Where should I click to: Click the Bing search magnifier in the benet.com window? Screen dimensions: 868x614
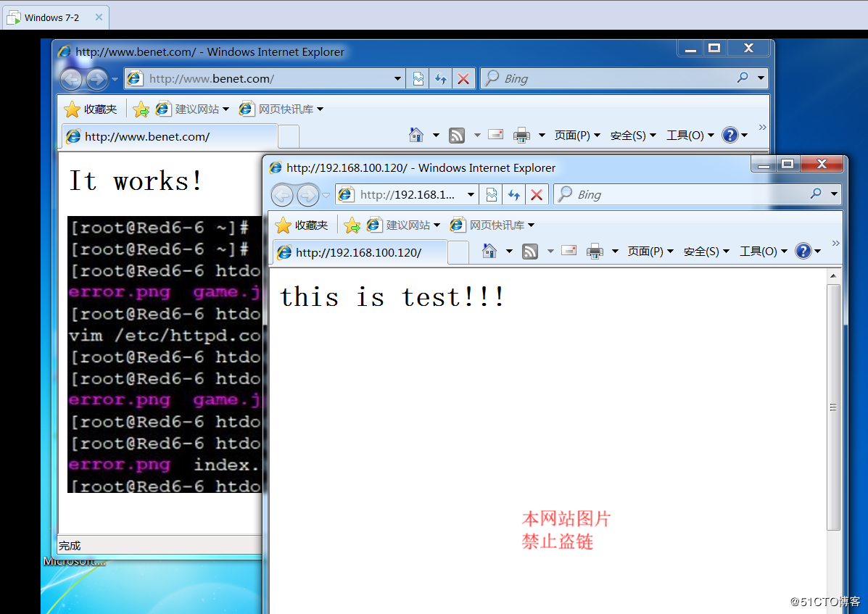pyautogui.click(x=743, y=78)
